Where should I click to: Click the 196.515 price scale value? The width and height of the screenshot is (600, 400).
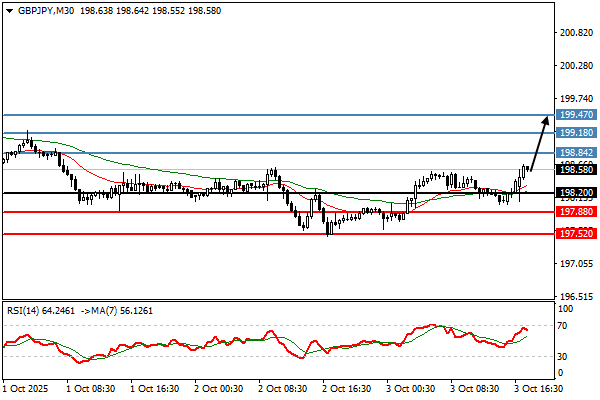click(x=574, y=297)
